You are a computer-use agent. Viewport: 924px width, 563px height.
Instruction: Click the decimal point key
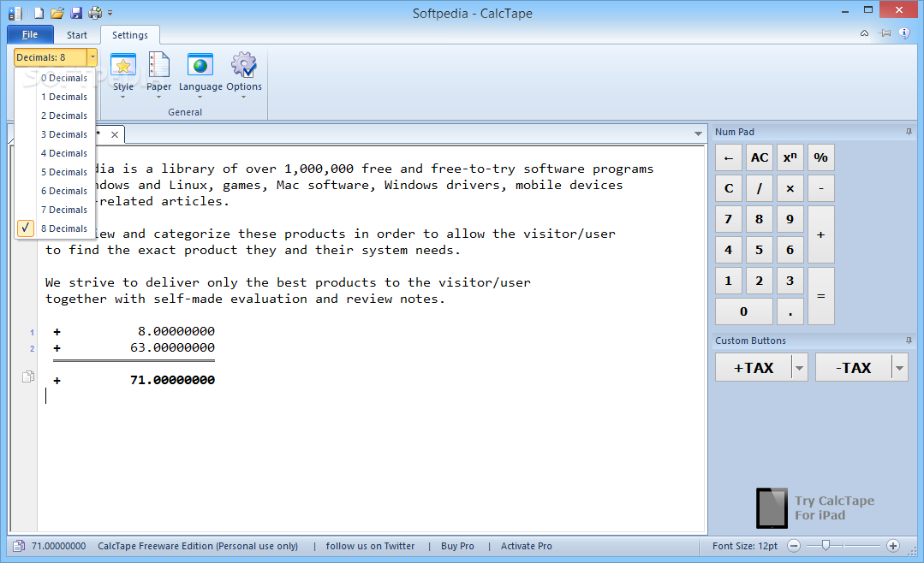[790, 311]
